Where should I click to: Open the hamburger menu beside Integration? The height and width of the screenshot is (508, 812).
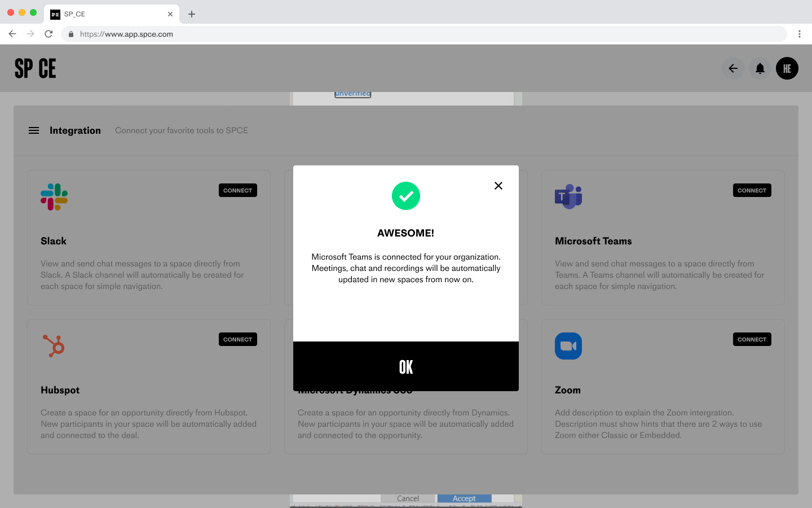pos(34,130)
